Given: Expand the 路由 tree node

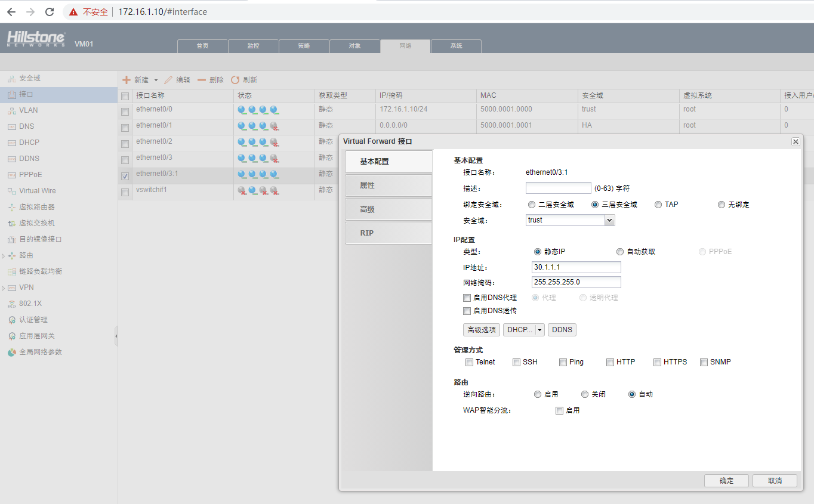Looking at the screenshot, I should pyautogui.click(x=3, y=256).
